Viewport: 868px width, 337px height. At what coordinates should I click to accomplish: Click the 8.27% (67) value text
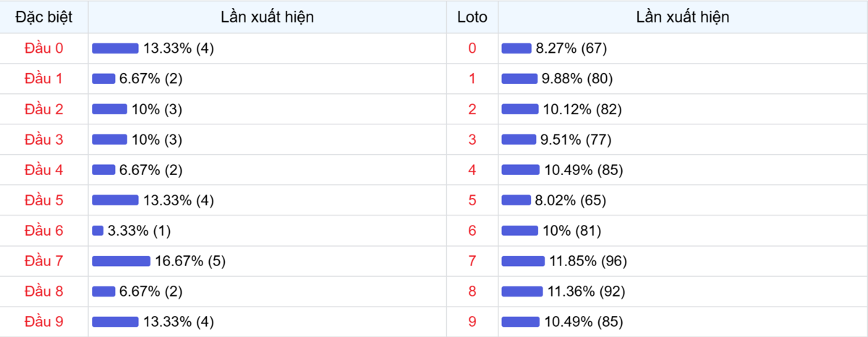point(571,48)
